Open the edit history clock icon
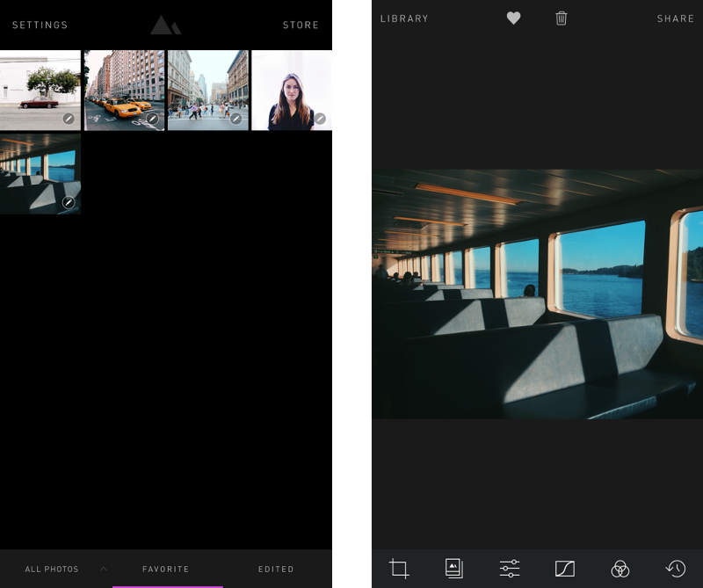 675,569
